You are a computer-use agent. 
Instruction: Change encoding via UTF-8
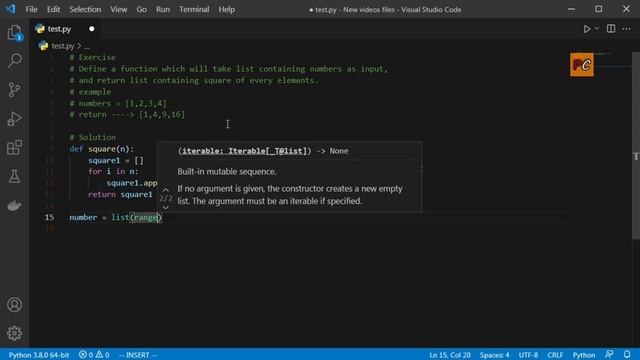tap(528, 355)
